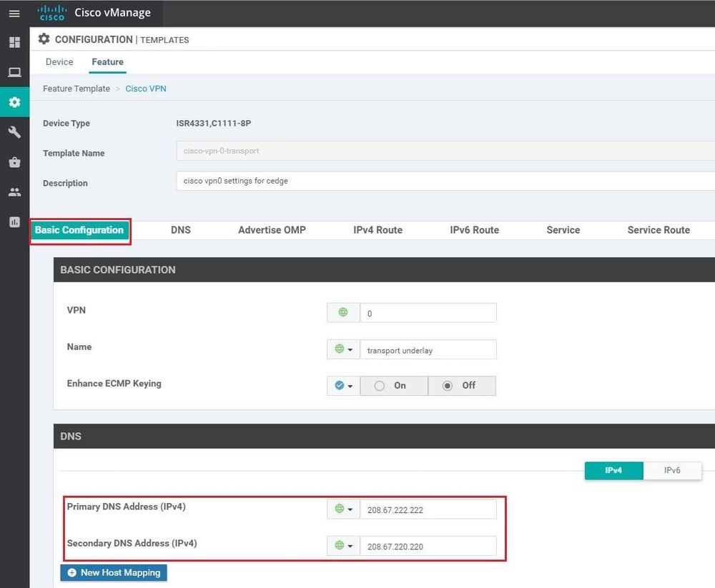Click the vAnalytics chart icon in sidebar
Viewport: 715px width, 588px height.
14,221
